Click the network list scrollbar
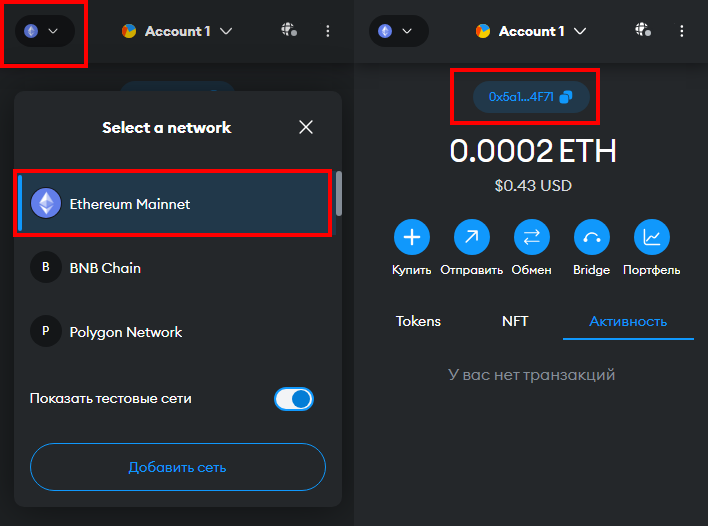 click(x=339, y=194)
